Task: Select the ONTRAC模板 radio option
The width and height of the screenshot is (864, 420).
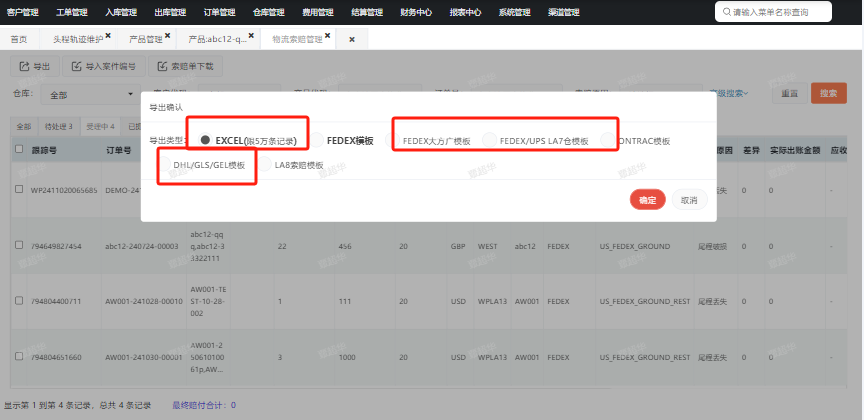Action: pos(607,141)
